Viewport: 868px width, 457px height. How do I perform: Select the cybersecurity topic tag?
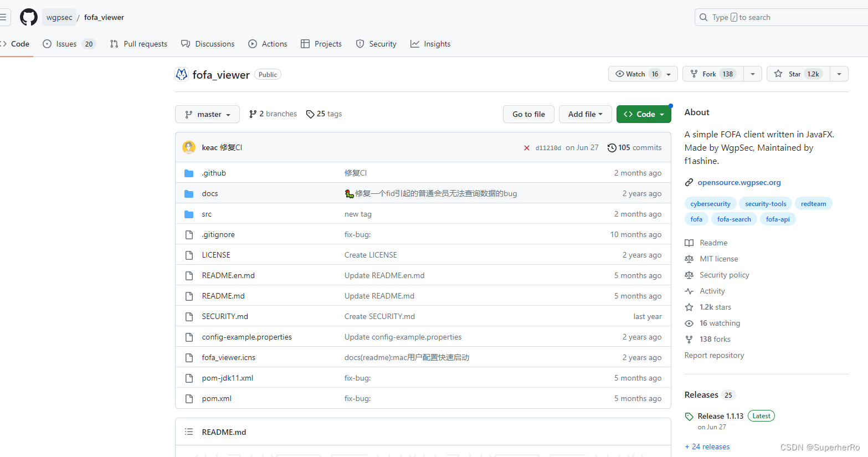coord(710,204)
